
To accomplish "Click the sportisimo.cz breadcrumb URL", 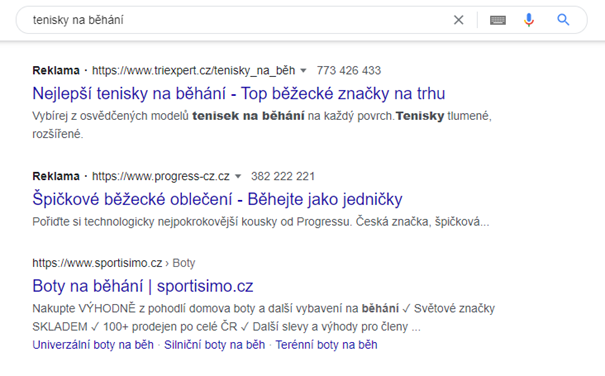I will tap(97, 263).
